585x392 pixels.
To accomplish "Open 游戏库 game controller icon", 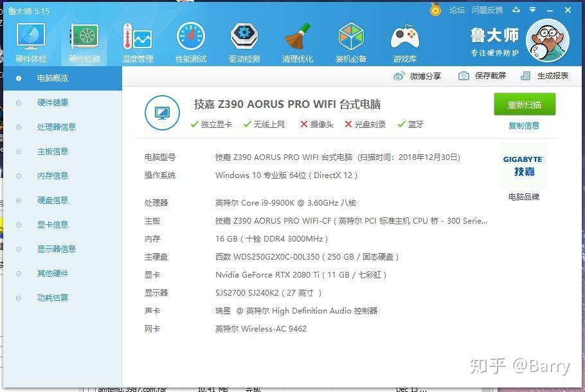I will (405, 42).
